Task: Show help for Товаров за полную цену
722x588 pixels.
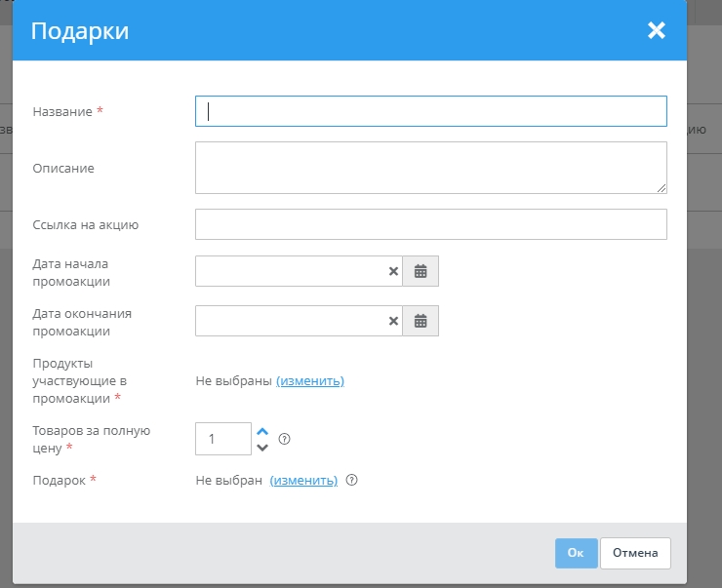Action: [x=285, y=439]
